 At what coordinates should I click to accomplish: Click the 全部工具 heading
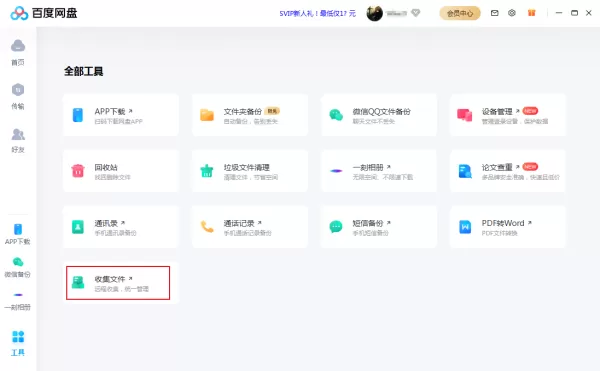coord(83,71)
